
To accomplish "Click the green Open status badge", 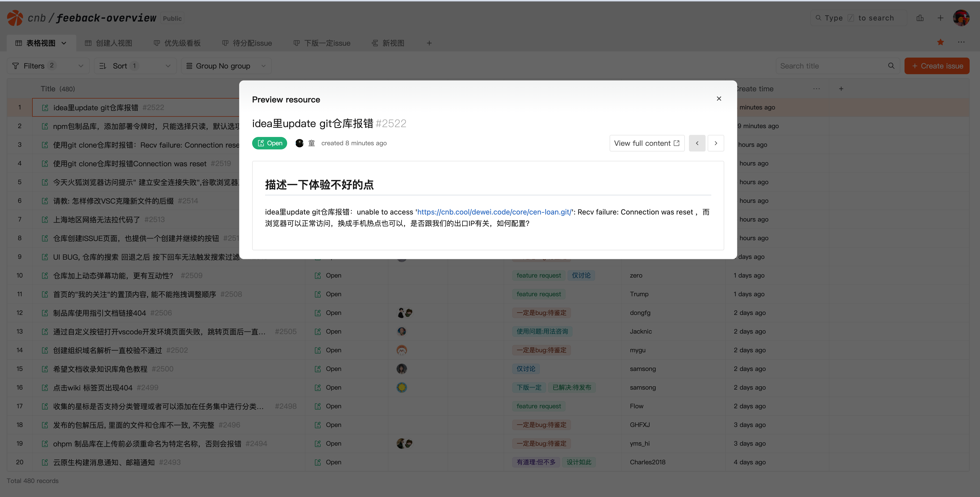I will pos(269,143).
